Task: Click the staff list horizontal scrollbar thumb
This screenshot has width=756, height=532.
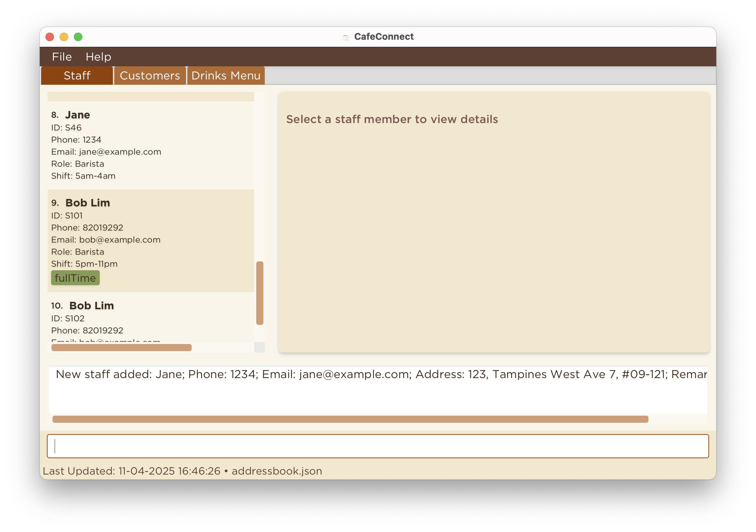Action: pos(121,348)
